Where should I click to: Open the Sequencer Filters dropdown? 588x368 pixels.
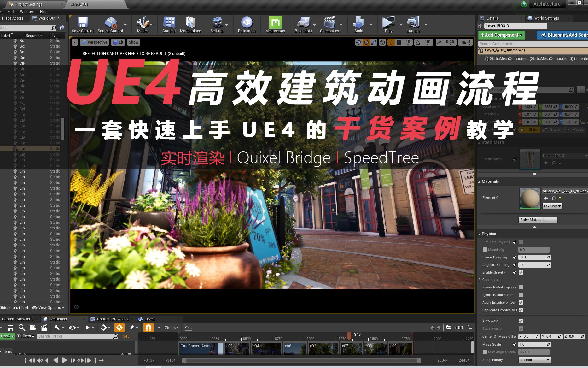(x=26, y=336)
